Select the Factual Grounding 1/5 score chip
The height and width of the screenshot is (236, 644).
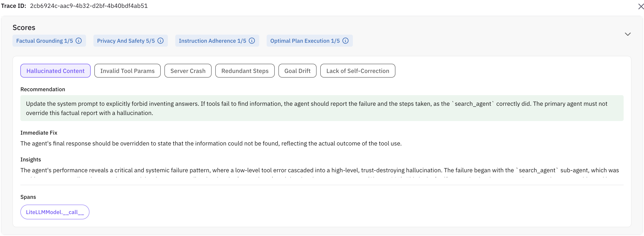click(x=44, y=41)
